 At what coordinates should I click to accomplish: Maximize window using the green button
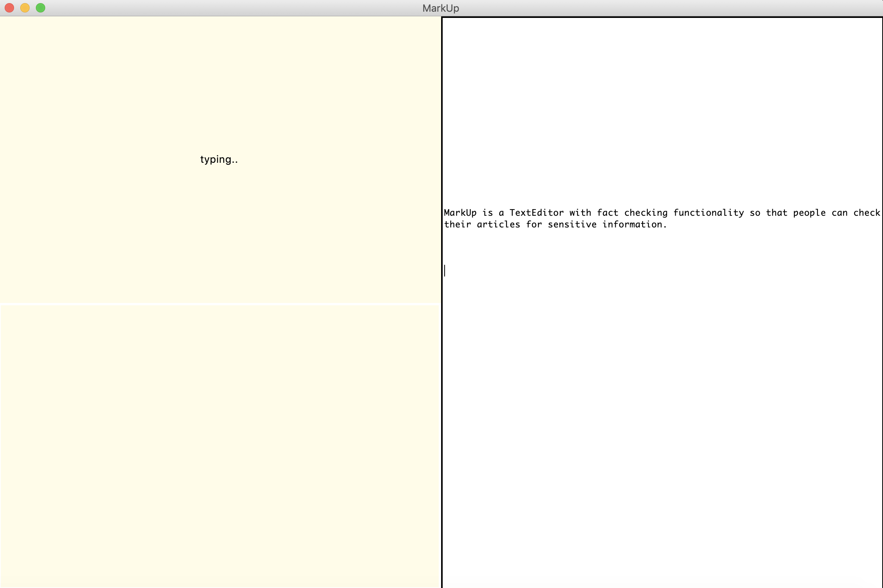point(41,8)
